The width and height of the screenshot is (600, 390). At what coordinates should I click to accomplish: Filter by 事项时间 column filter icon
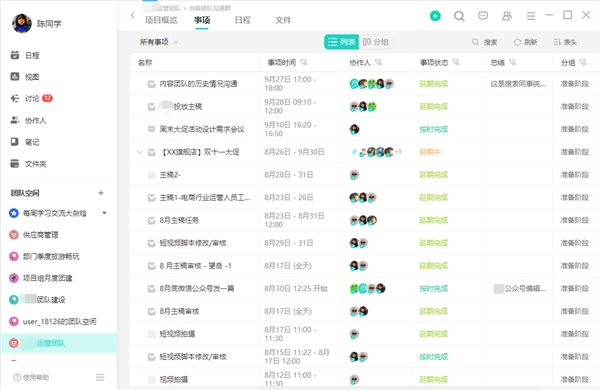tap(303, 62)
